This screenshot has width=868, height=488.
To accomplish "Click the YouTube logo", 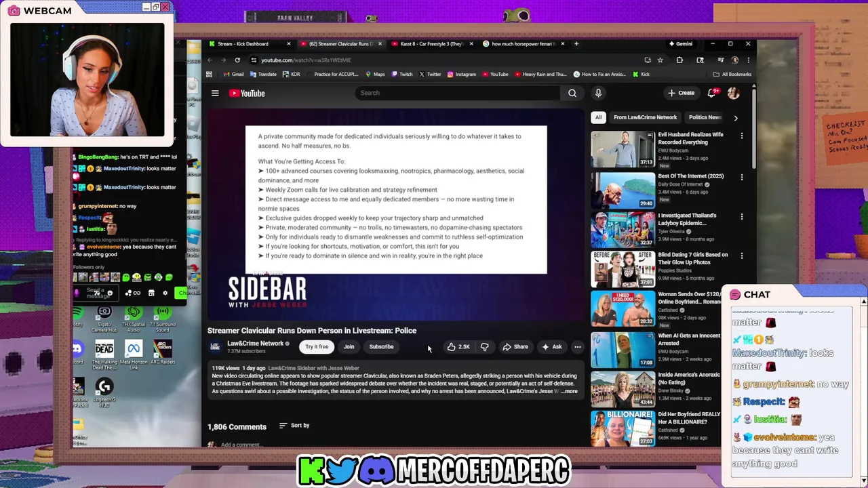I will [247, 94].
